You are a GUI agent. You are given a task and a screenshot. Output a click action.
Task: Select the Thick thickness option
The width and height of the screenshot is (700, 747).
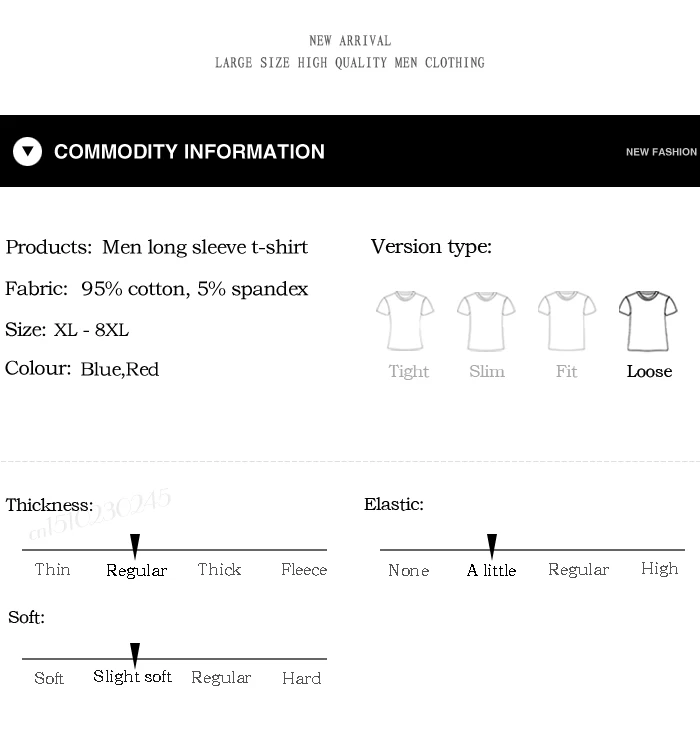219,569
